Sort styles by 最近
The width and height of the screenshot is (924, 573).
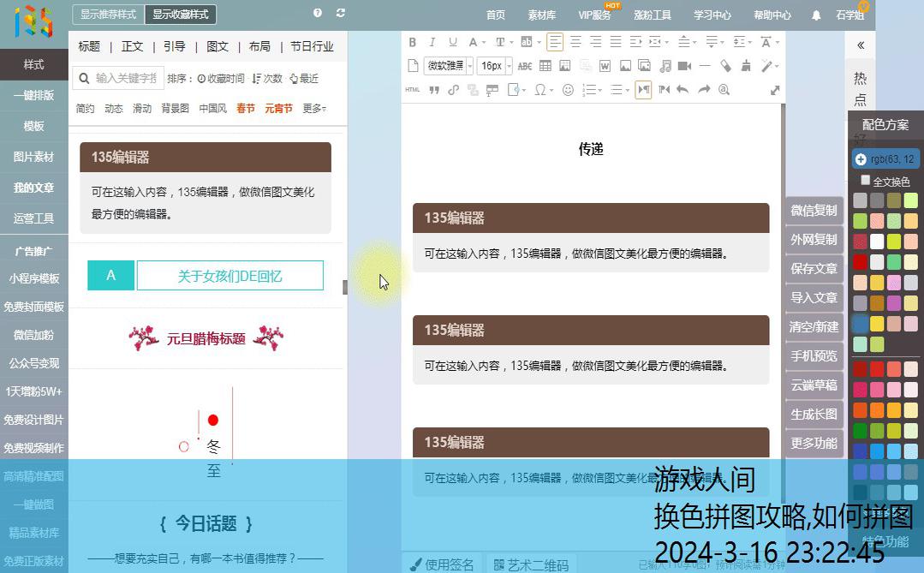(x=303, y=79)
